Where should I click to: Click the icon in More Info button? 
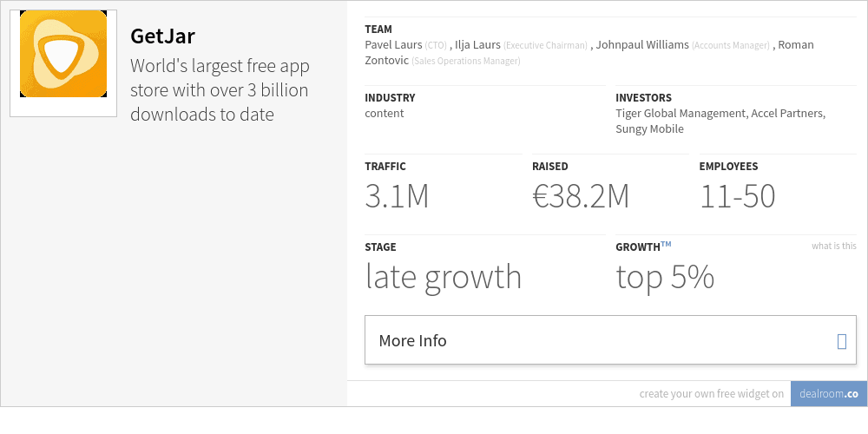841,341
